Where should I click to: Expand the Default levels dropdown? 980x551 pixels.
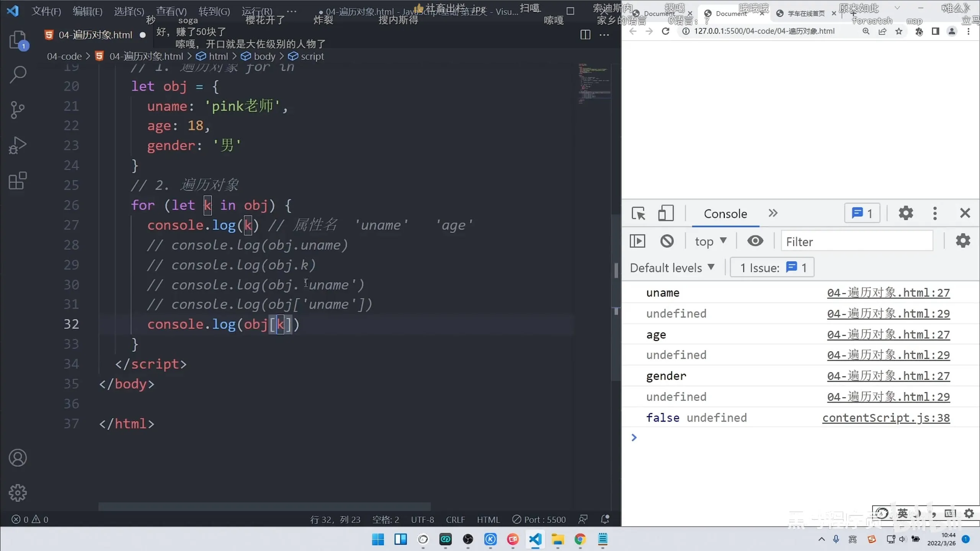click(672, 268)
